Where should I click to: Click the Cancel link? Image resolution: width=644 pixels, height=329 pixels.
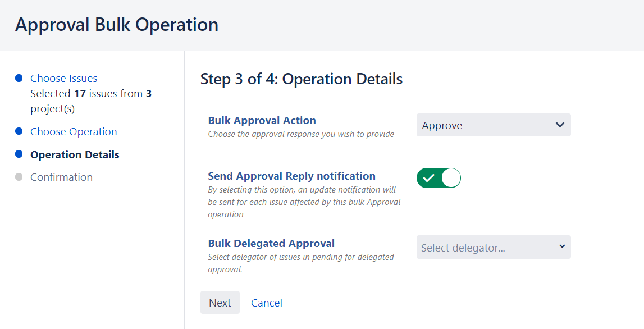(266, 303)
